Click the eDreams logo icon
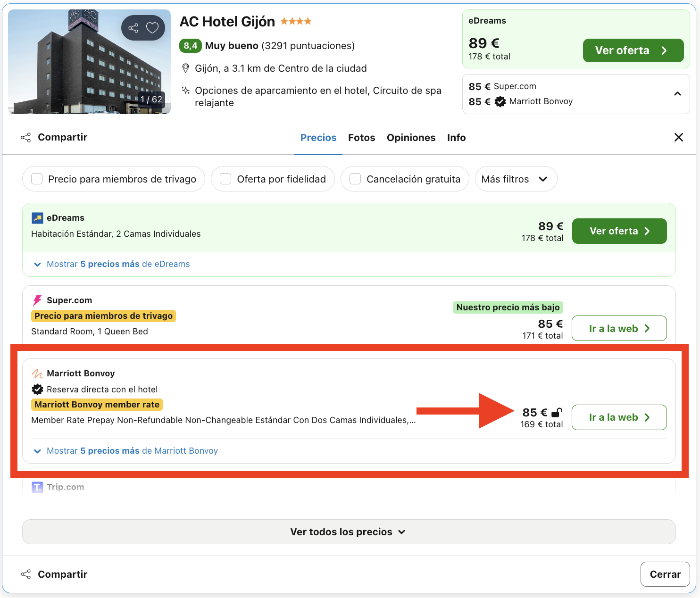The height and width of the screenshot is (598, 700). pyautogui.click(x=37, y=218)
